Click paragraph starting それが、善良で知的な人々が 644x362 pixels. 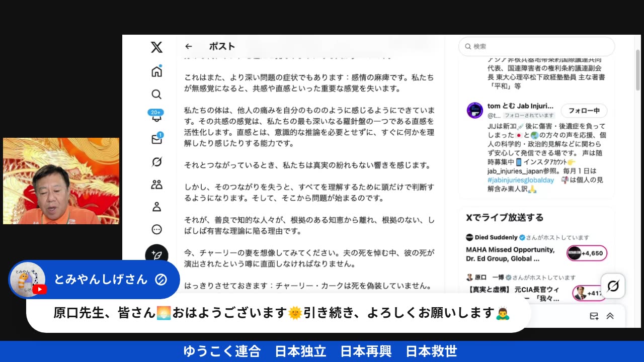point(309,225)
